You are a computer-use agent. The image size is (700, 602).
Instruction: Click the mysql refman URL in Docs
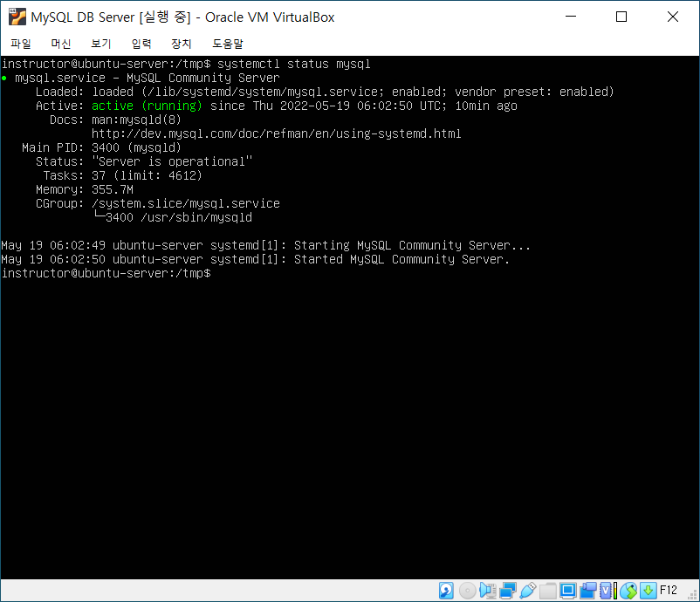point(277,133)
